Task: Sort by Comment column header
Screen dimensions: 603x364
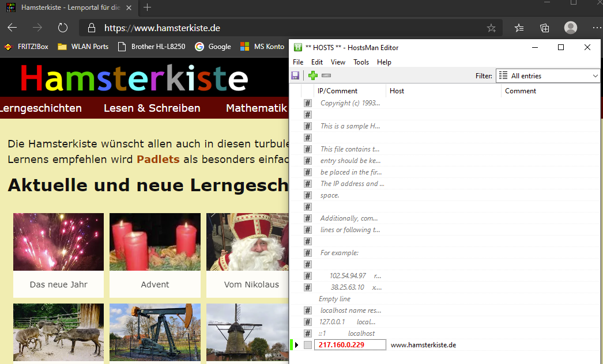Action: [521, 91]
